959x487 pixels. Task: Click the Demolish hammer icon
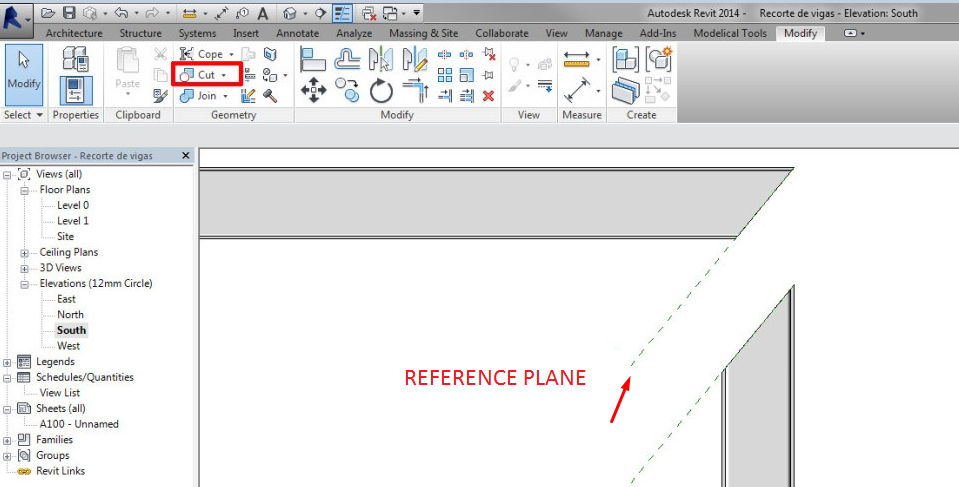point(270,95)
